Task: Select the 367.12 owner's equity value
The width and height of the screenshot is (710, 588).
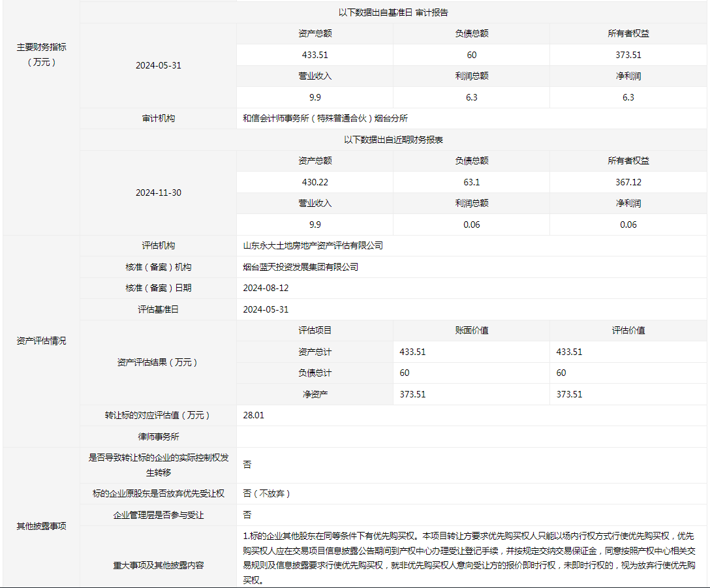Action: (628, 182)
